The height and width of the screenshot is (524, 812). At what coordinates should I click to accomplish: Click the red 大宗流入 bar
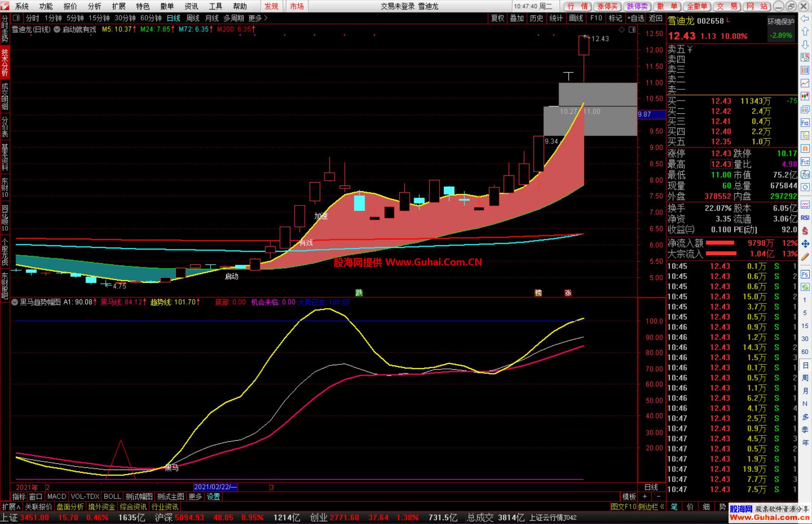pos(721,254)
